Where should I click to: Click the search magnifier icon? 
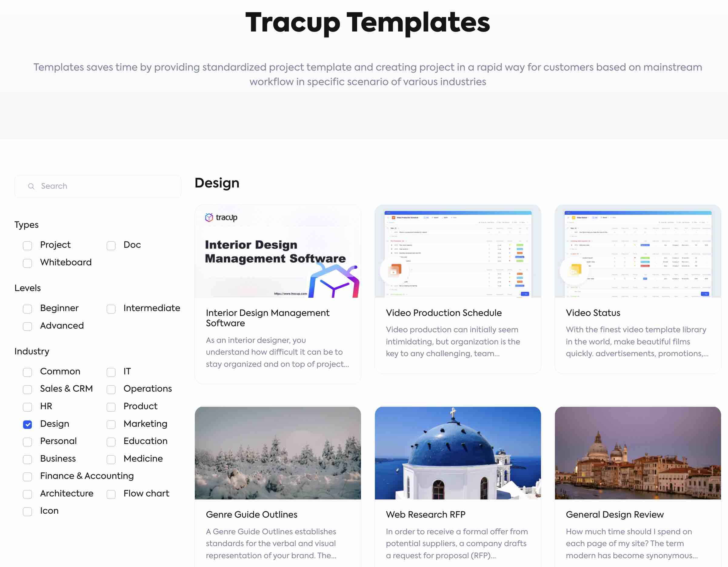31,186
